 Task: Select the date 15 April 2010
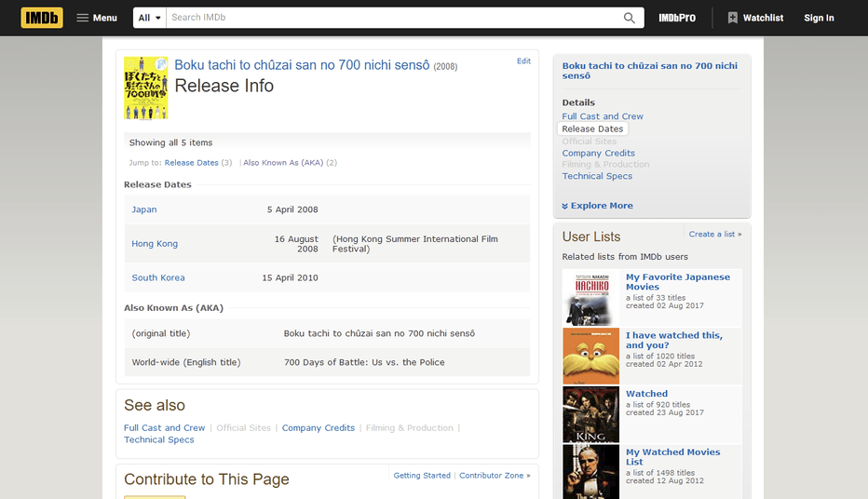(x=290, y=277)
